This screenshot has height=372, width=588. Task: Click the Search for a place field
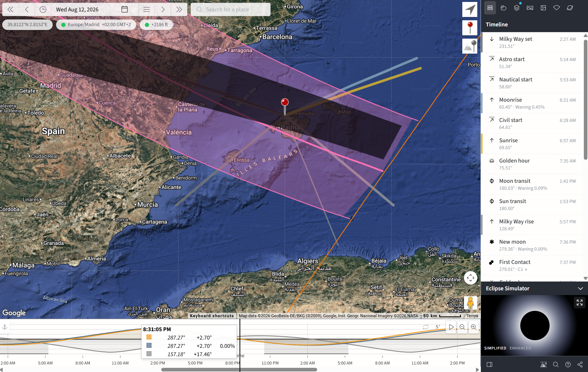point(231,9)
